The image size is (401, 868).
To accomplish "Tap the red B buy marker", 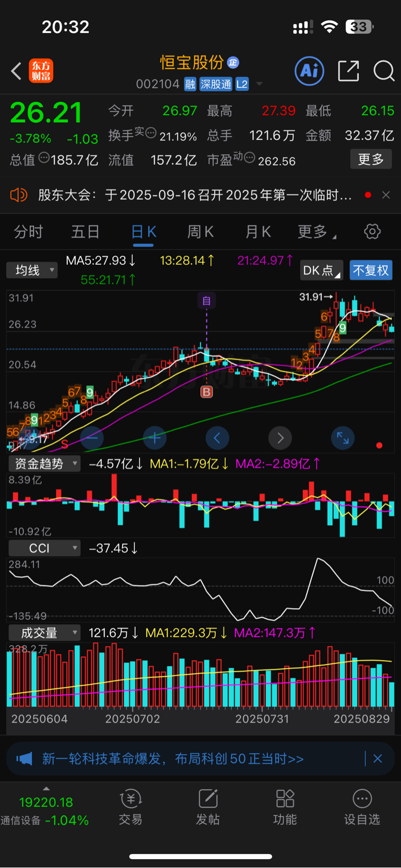I will [x=207, y=391].
